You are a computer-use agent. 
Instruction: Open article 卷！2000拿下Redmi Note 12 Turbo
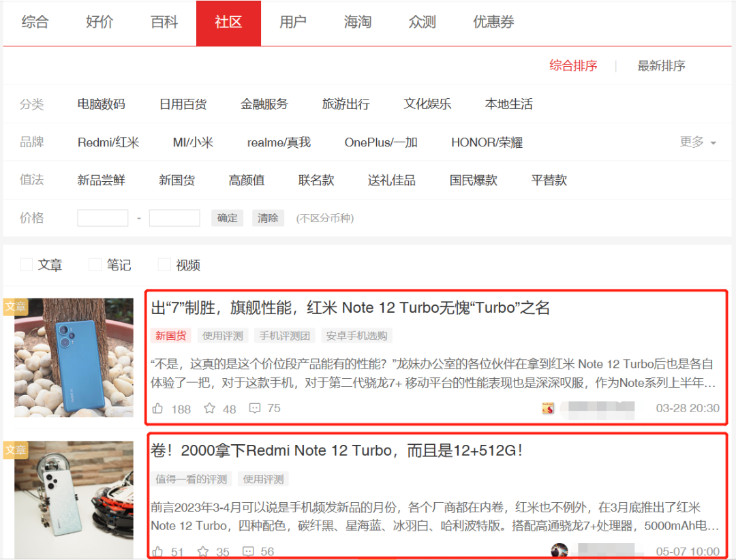337,450
